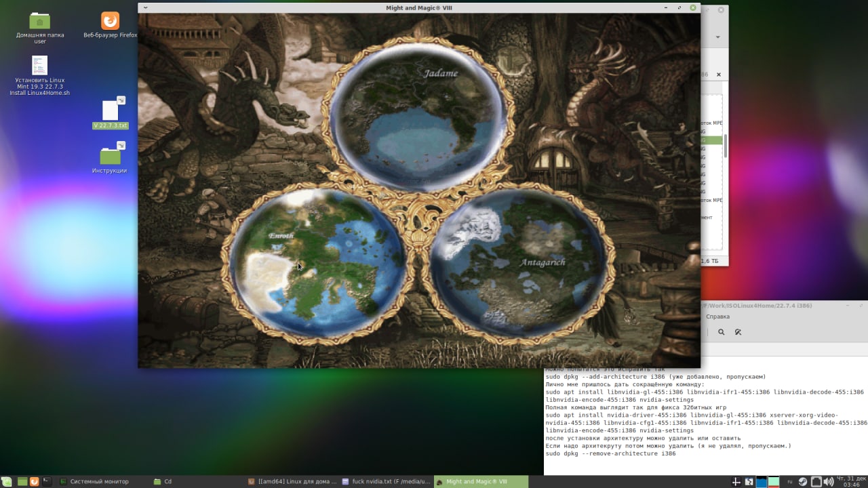
Task: Switch to the [amd64] Linux для дома taskbar window
Action: (292, 481)
